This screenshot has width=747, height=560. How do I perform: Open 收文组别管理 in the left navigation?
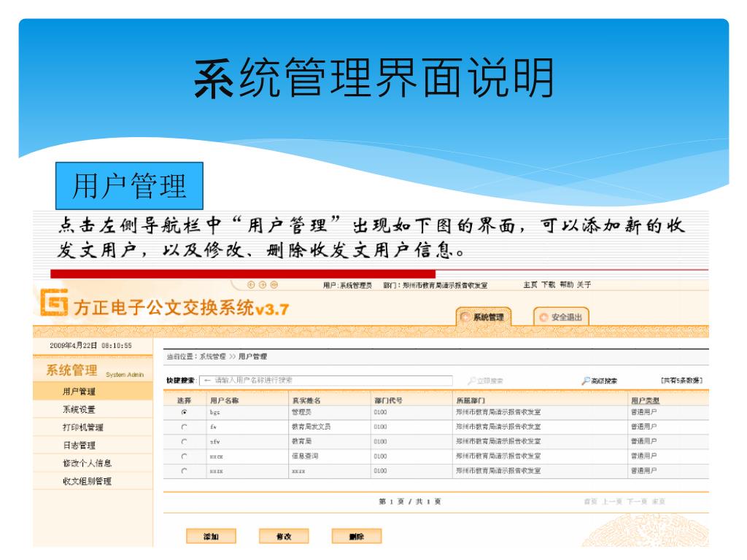(88, 481)
